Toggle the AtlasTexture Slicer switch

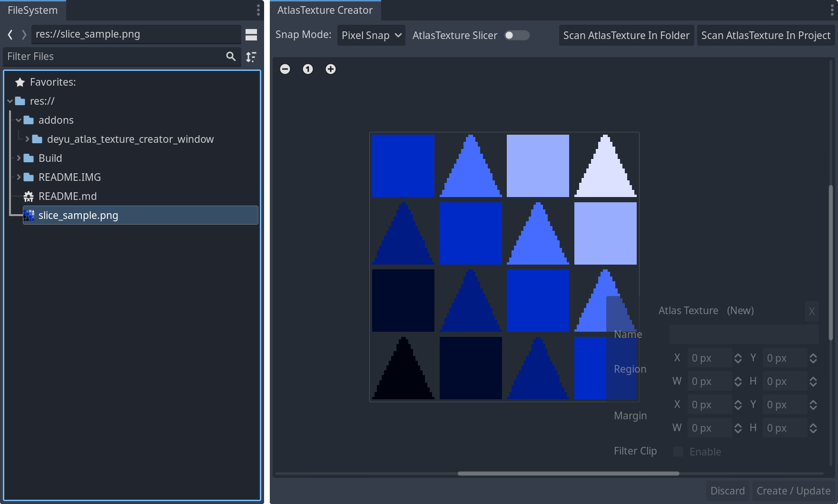(x=517, y=35)
